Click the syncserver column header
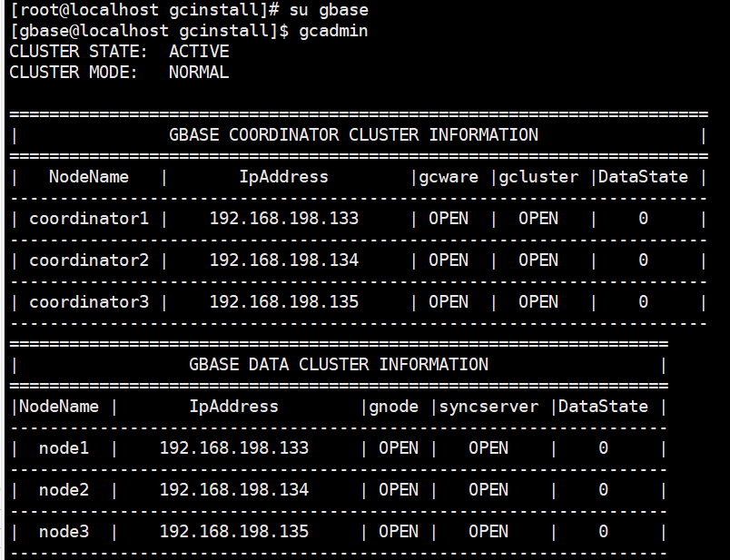Viewport: 730px width, 560px height. (x=488, y=407)
